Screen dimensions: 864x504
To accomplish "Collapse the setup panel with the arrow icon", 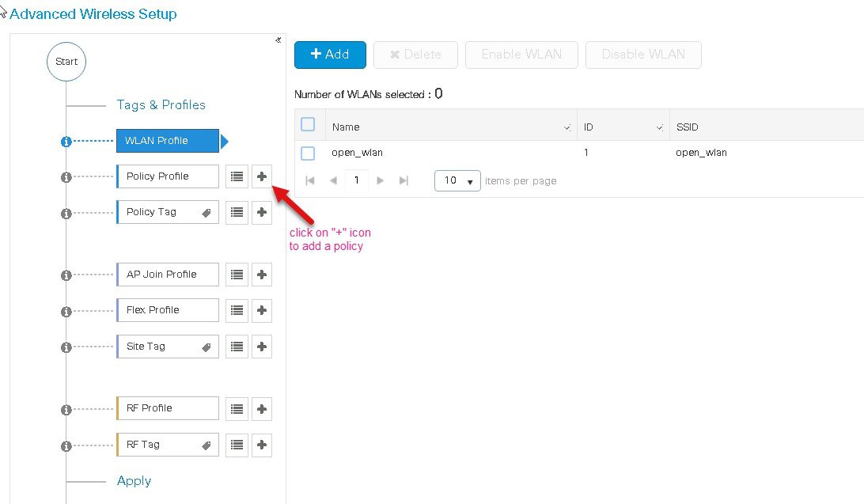I will pos(279,40).
